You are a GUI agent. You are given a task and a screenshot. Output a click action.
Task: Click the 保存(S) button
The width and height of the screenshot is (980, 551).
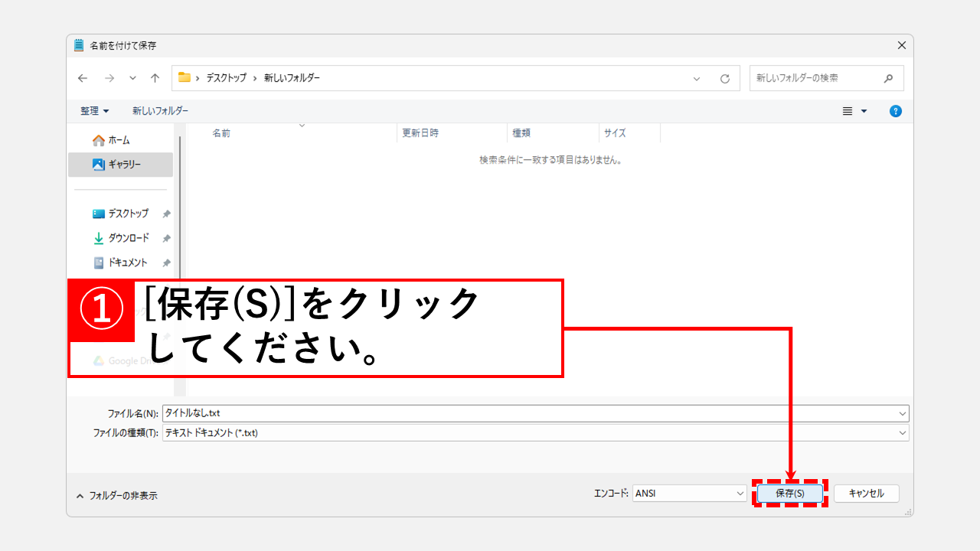click(x=790, y=493)
